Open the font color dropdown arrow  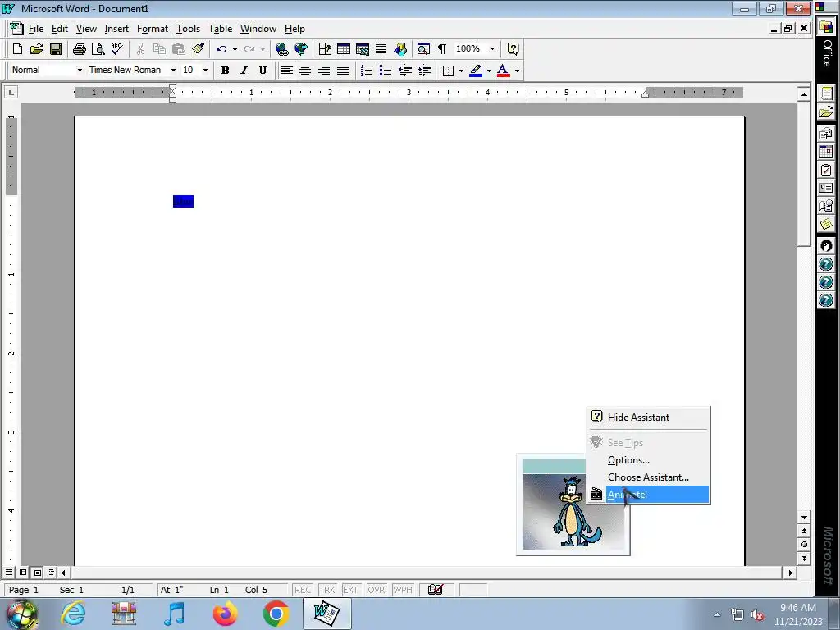click(x=517, y=71)
